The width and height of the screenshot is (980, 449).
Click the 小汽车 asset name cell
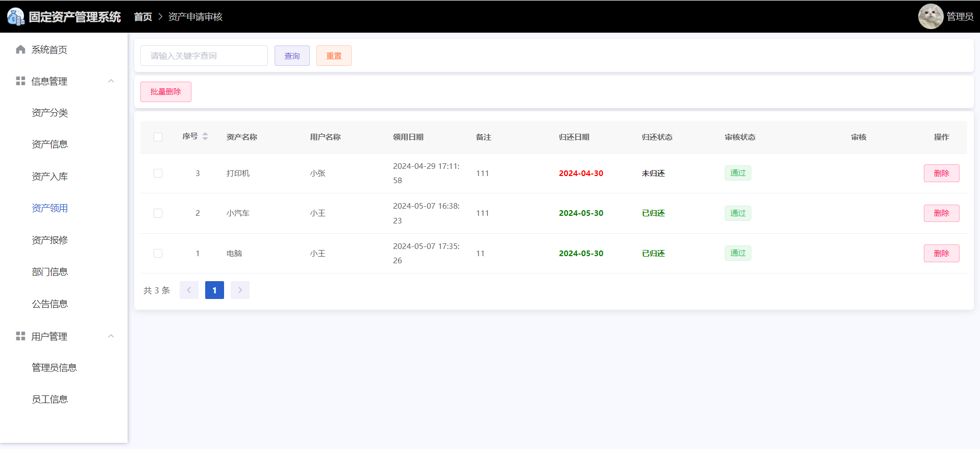(x=238, y=213)
